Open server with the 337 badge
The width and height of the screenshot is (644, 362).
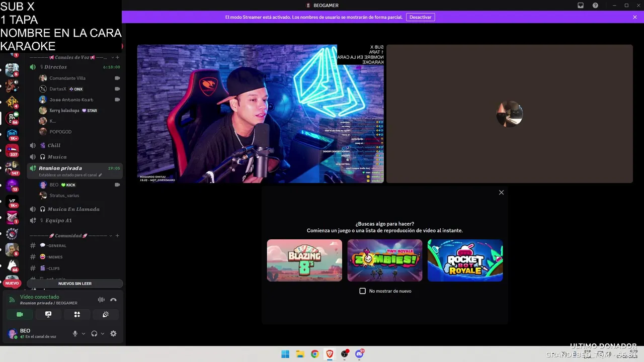[12, 150]
